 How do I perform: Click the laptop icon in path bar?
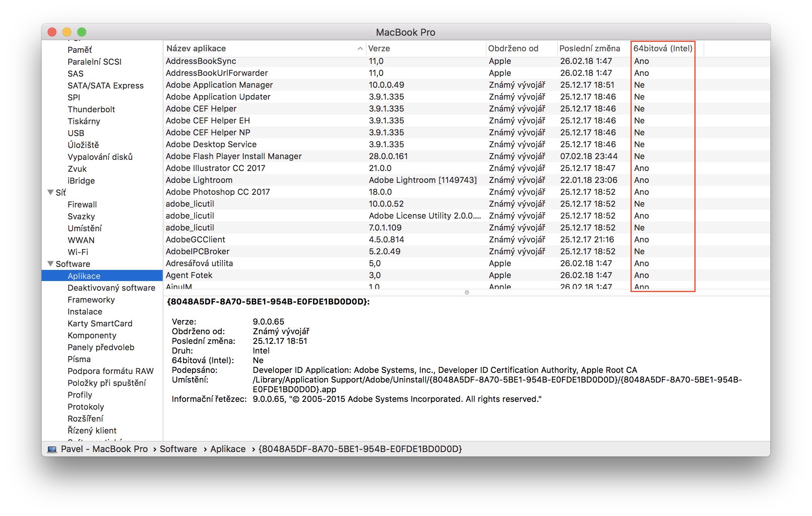coord(52,449)
